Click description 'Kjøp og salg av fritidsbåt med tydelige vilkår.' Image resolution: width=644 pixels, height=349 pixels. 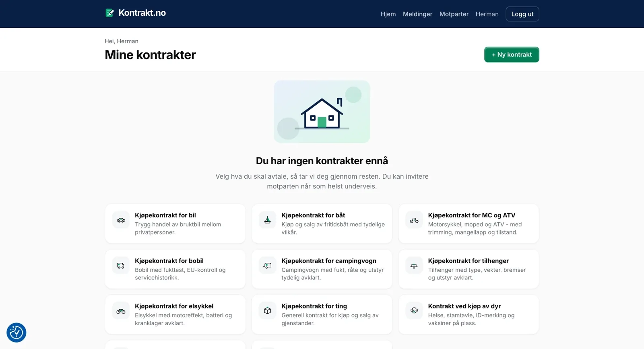333,228
